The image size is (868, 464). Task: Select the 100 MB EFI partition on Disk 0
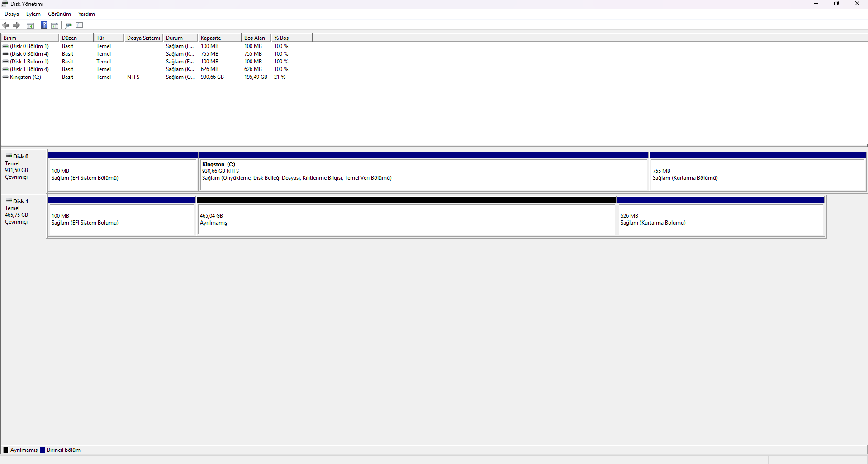click(123, 172)
